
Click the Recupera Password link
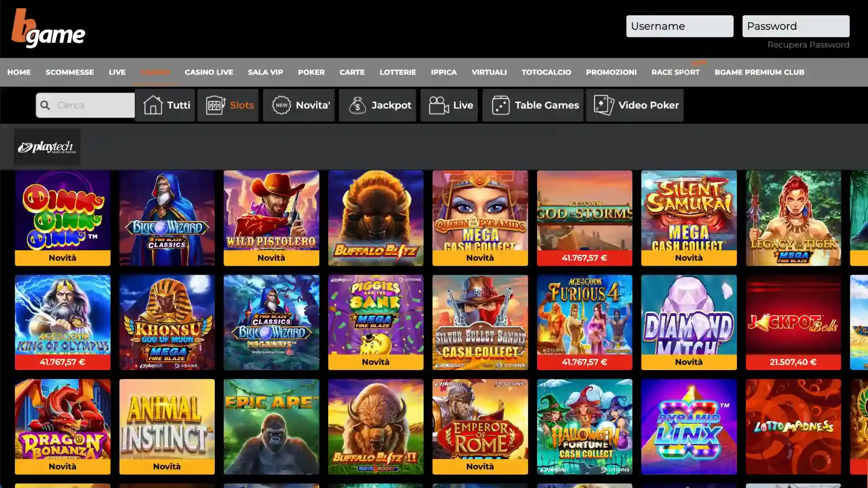pos(808,45)
